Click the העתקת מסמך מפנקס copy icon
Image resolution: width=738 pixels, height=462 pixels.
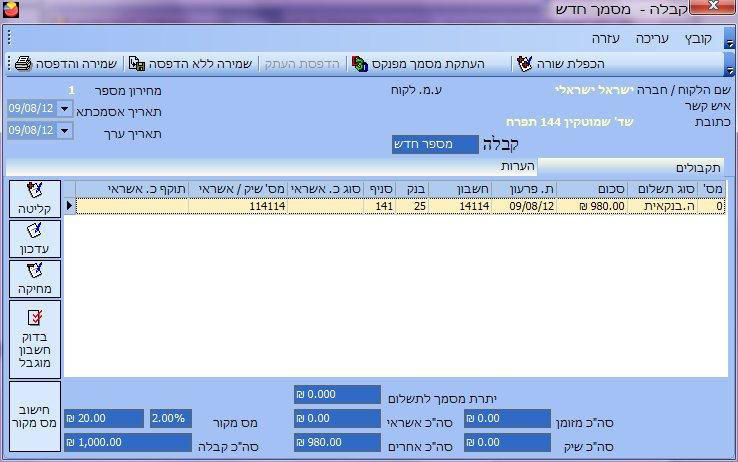point(360,64)
